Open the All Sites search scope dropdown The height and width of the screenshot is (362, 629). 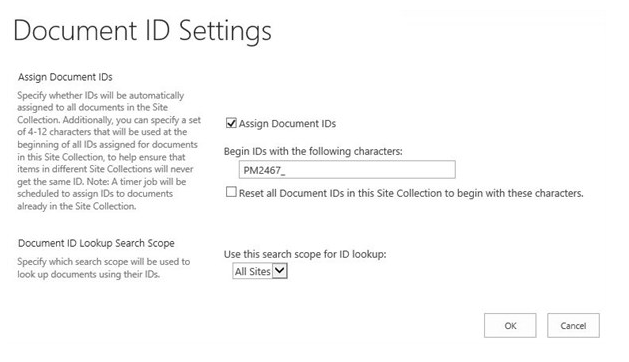[260, 271]
